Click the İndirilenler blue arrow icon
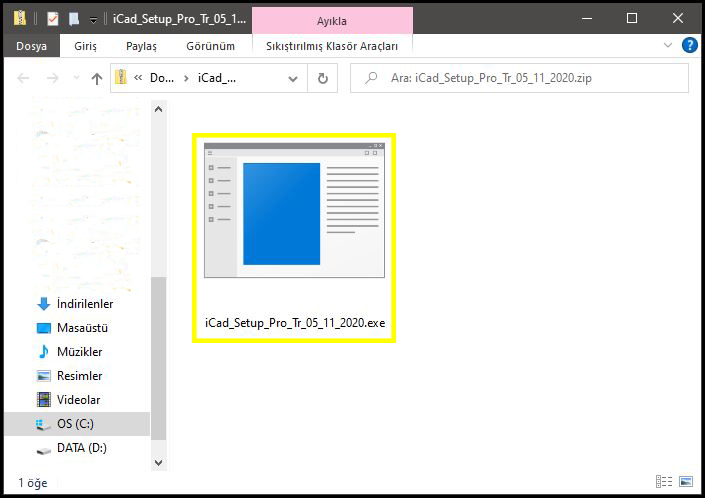The image size is (705, 498). coord(44,304)
